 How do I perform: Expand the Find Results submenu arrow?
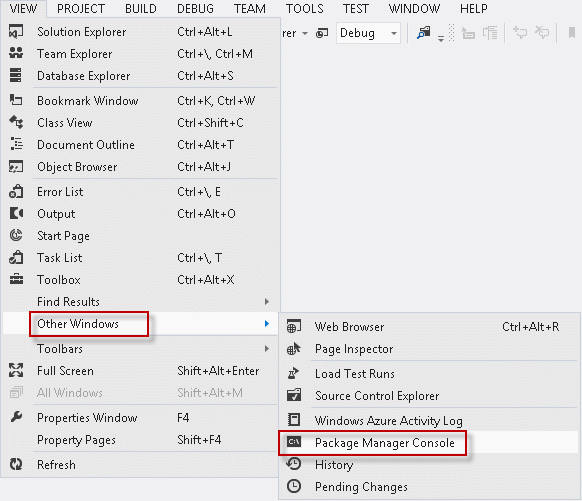tap(267, 301)
